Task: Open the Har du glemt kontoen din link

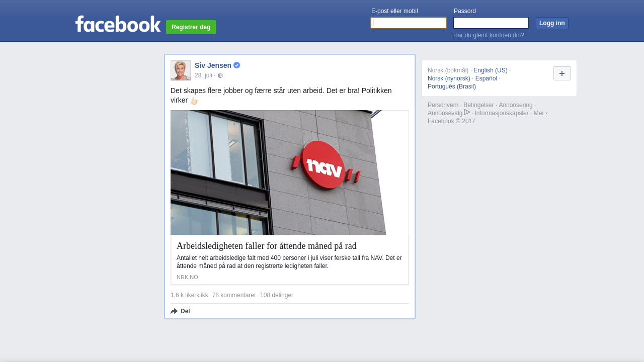Action: click(x=489, y=35)
